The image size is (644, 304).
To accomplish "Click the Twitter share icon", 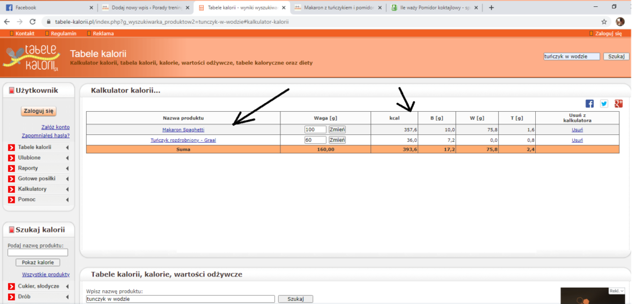I will (604, 104).
